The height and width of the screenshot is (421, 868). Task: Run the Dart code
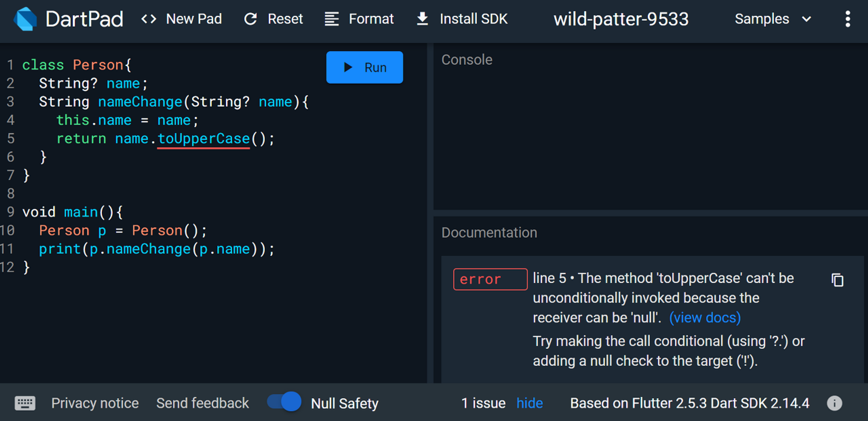click(x=365, y=67)
